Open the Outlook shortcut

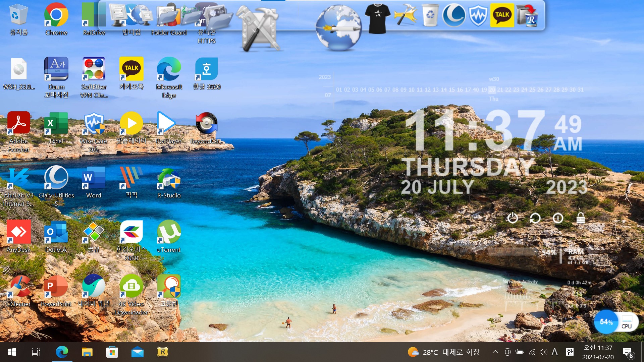56,236
